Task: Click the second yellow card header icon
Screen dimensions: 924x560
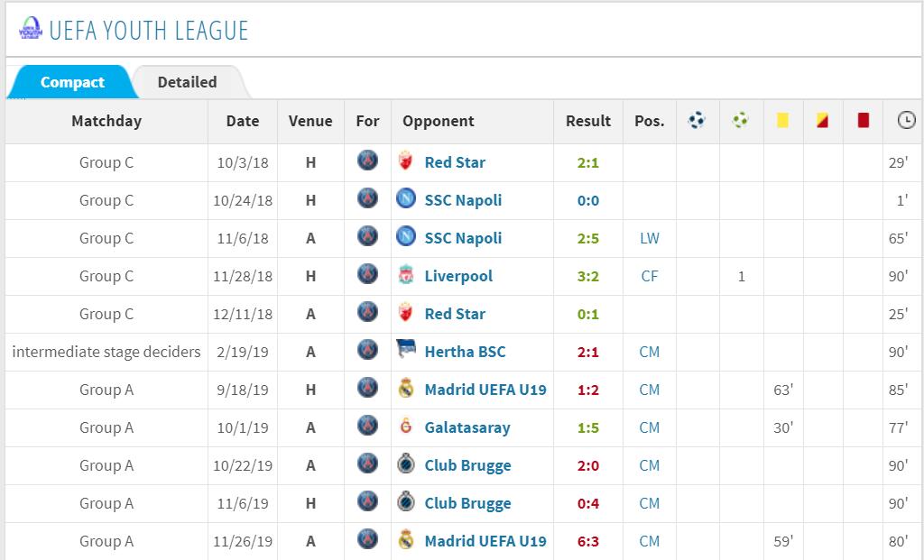Action: pos(822,120)
